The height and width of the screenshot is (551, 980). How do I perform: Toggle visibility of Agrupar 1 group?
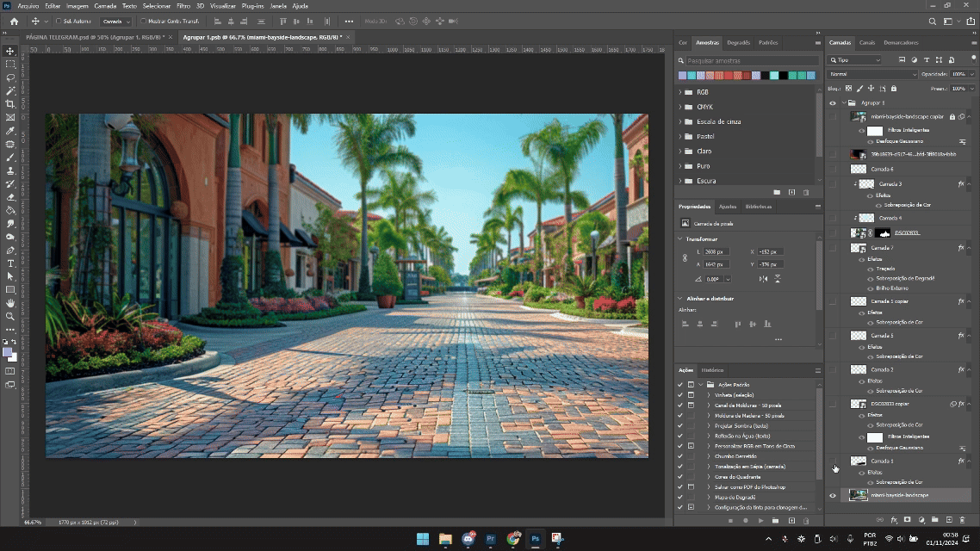[x=833, y=103]
